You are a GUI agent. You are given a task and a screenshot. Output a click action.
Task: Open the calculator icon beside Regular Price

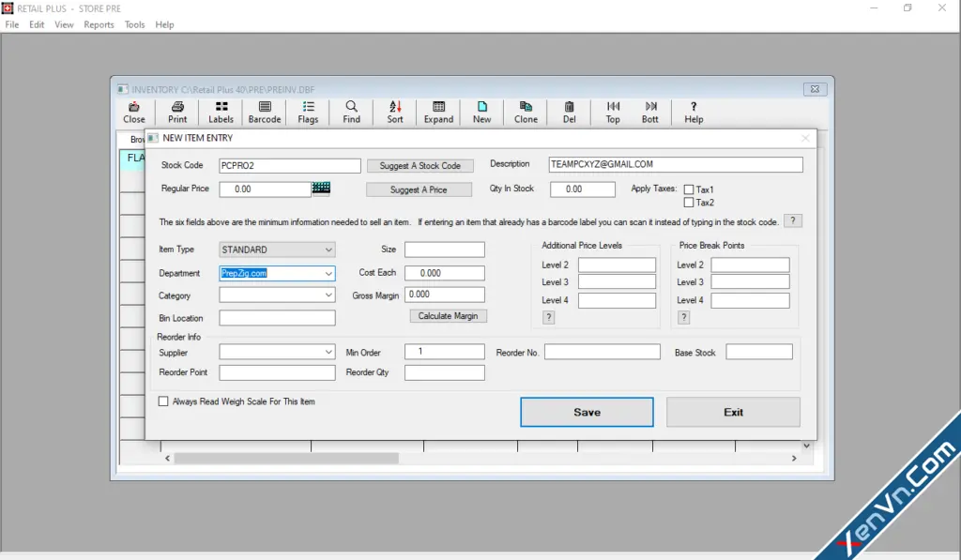tap(321, 189)
